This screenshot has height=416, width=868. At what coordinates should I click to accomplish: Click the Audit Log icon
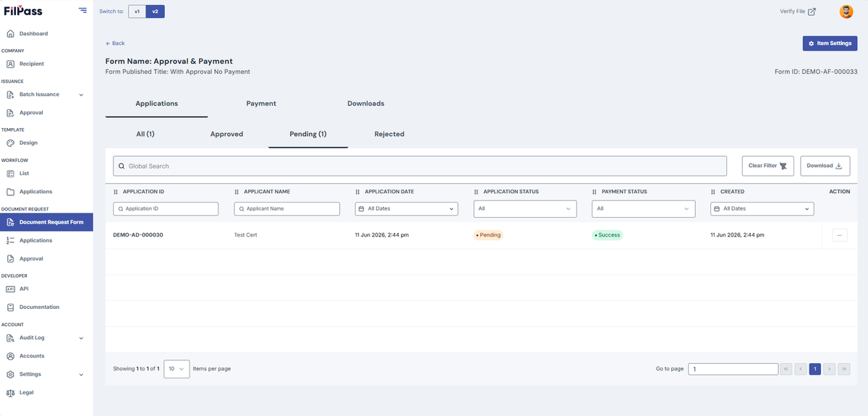[10, 338]
